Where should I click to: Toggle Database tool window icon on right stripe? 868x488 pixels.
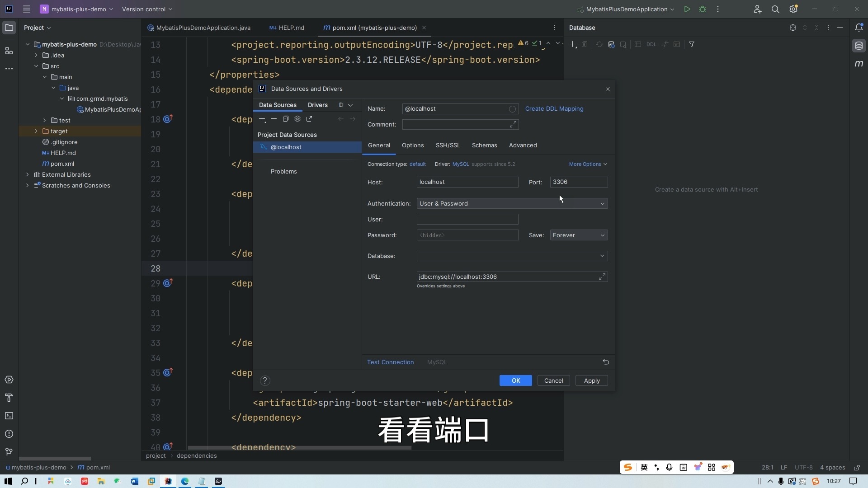(859, 46)
